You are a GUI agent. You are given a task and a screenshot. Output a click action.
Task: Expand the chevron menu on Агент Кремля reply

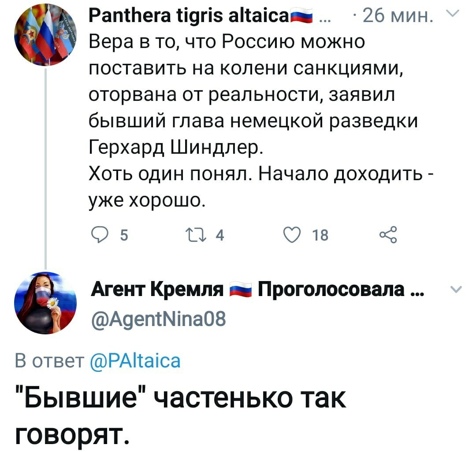pyautogui.click(x=456, y=289)
